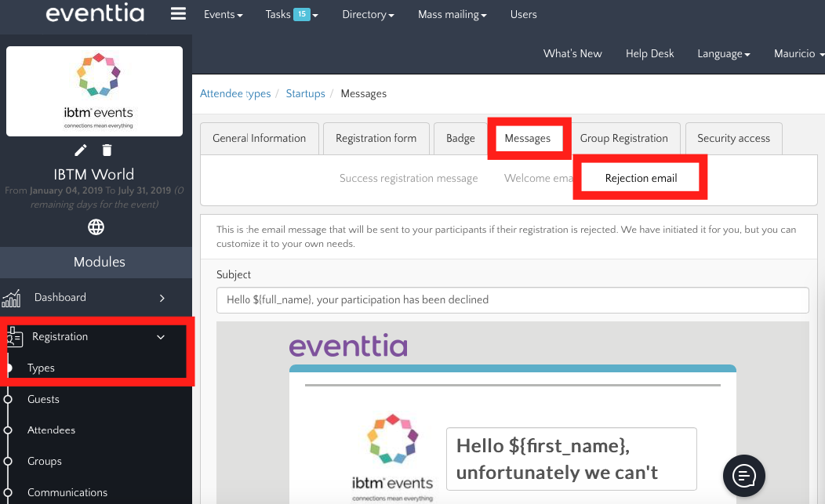The height and width of the screenshot is (504, 825).
Task: Switch to the Badge tab
Action: (x=460, y=138)
